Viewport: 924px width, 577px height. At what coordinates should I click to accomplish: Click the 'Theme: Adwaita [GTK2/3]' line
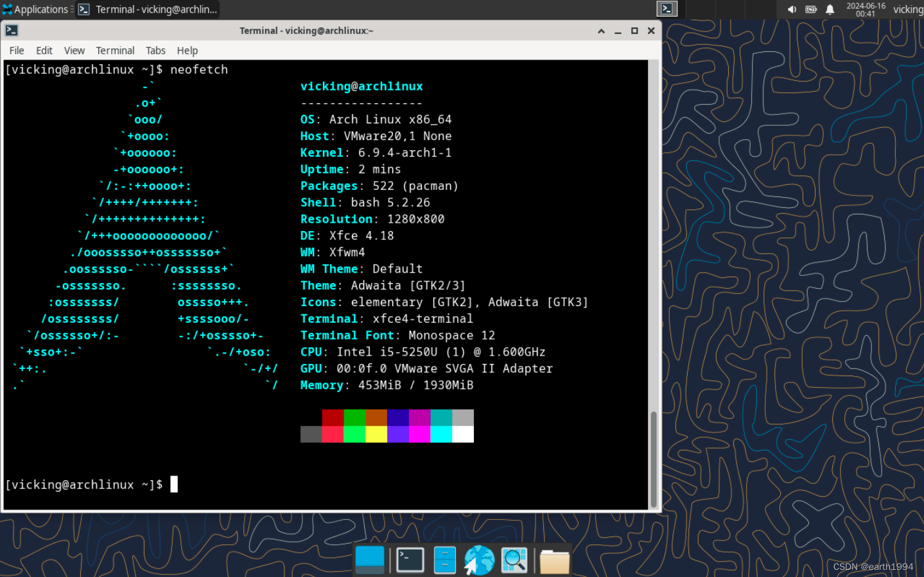pyautogui.click(x=383, y=286)
